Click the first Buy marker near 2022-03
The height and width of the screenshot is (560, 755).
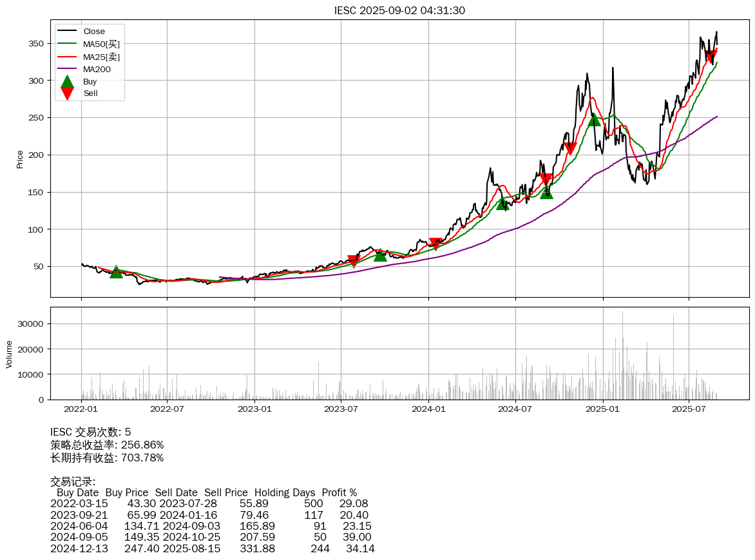click(x=116, y=272)
